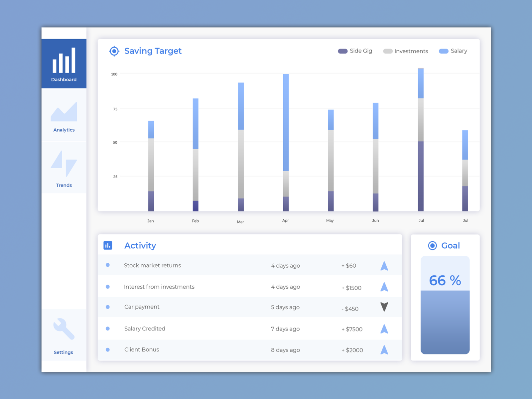Click the down arrow beside Car payment

click(384, 308)
